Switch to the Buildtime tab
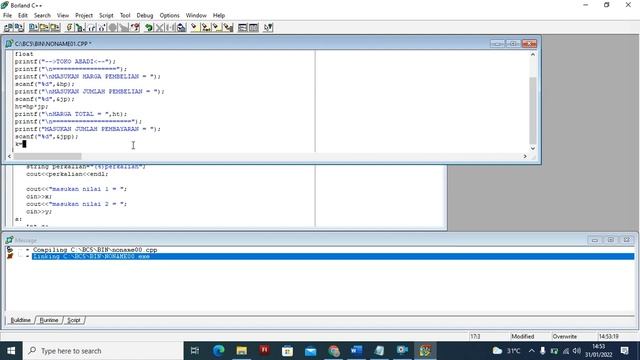The width and height of the screenshot is (640, 360). (20, 320)
